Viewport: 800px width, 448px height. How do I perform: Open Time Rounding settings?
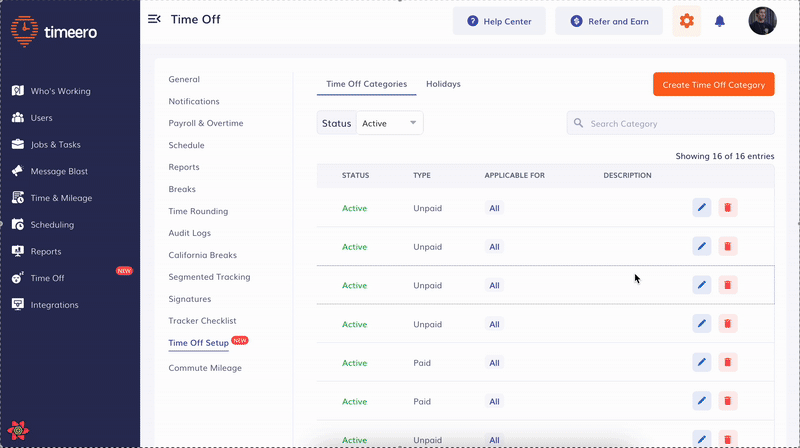point(198,211)
